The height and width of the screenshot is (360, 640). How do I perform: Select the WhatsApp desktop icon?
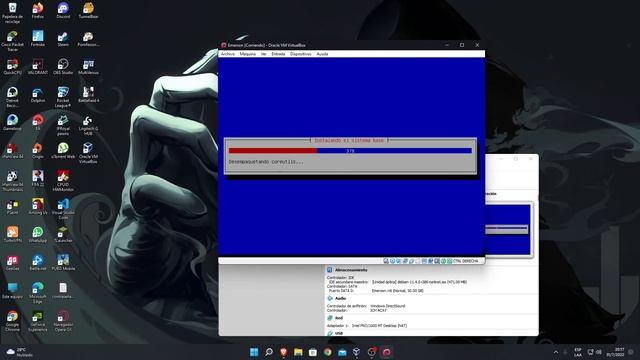(x=38, y=235)
